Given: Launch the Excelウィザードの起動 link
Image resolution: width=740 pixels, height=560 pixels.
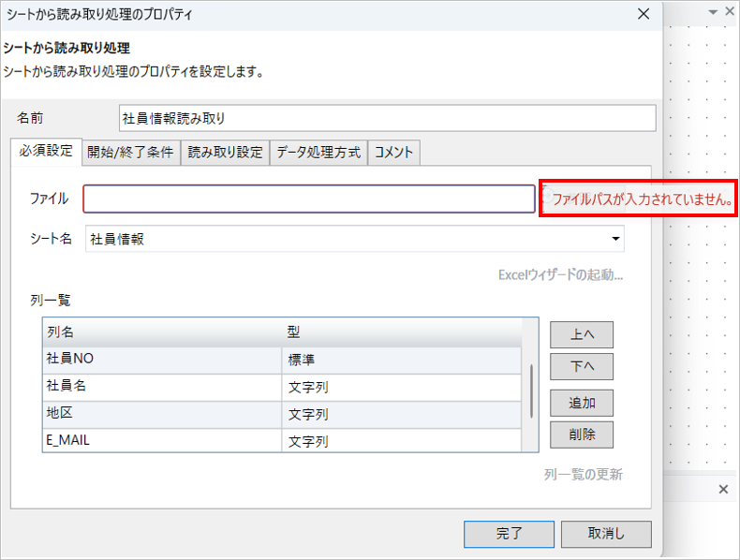Looking at the screenshot, I should point(560,275).
